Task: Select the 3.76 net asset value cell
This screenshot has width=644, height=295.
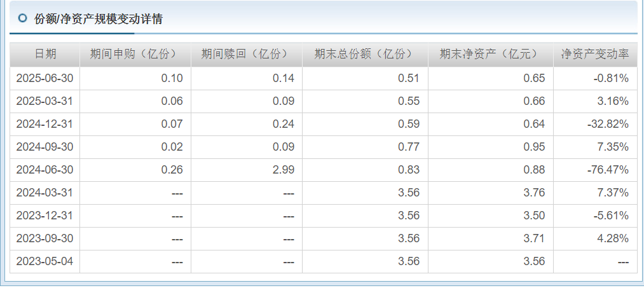Action: tap(491, 193)
